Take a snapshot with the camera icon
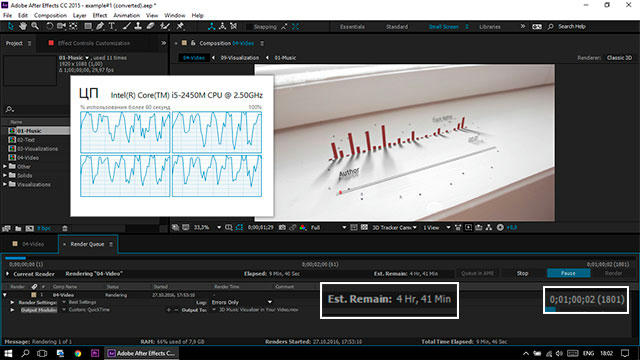640x360 pixels. click(x=282, y=227)
